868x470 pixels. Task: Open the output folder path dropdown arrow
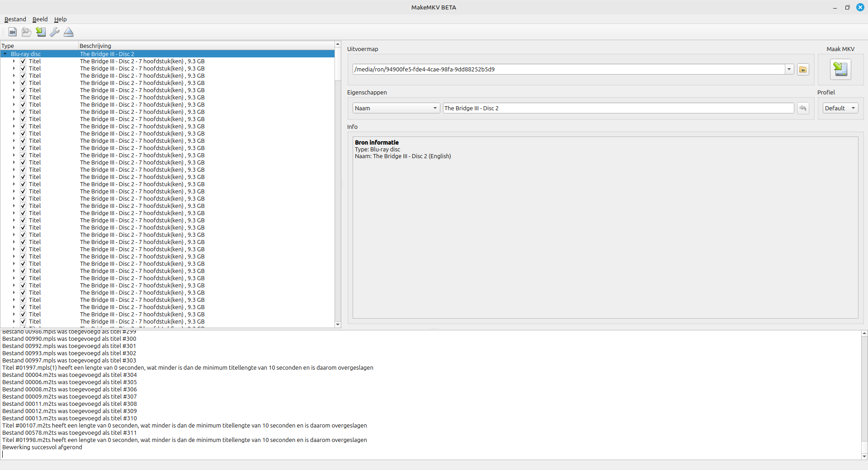click(789, 70)
